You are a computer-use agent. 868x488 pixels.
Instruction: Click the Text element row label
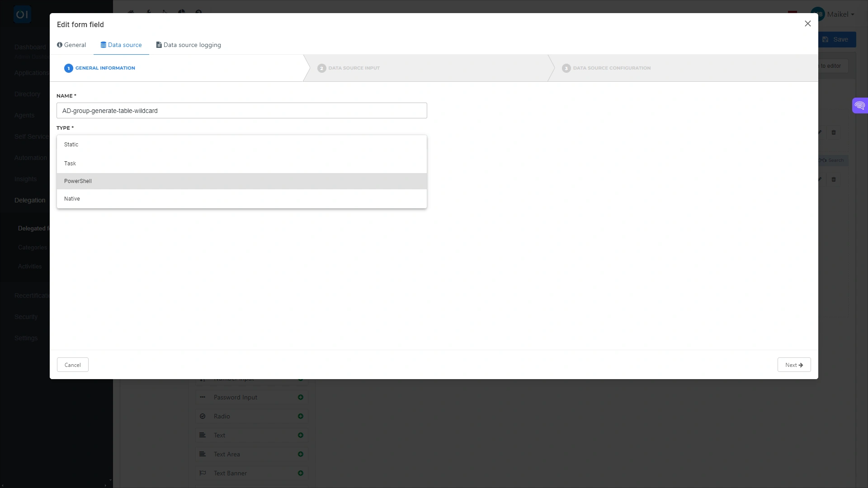click(x=219, y=435)
